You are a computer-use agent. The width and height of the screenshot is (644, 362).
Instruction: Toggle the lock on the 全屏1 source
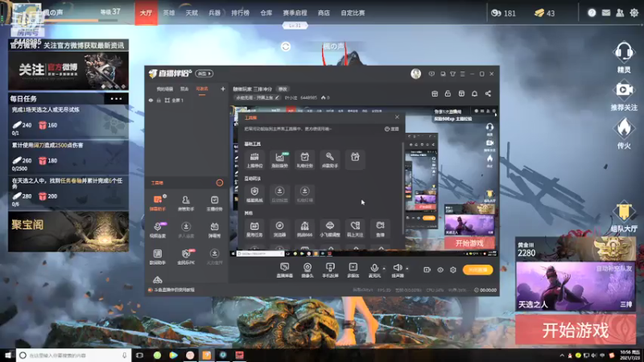(159, 100)
